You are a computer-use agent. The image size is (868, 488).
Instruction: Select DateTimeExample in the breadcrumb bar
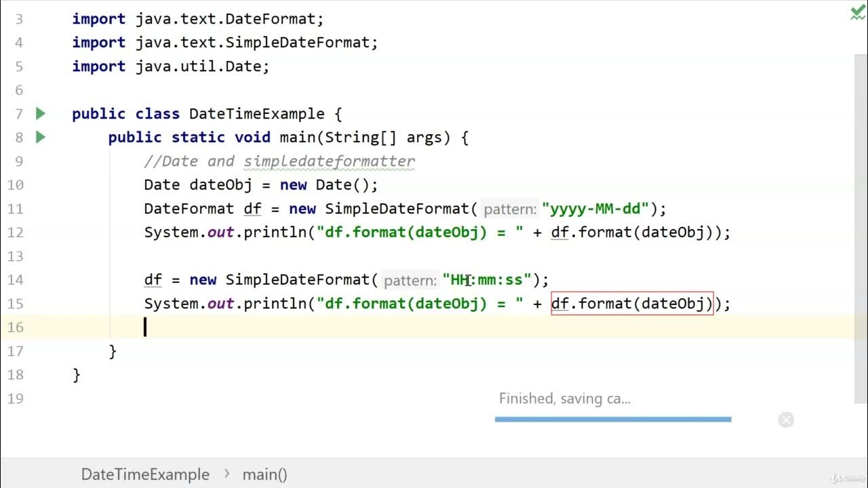(145, 474)
